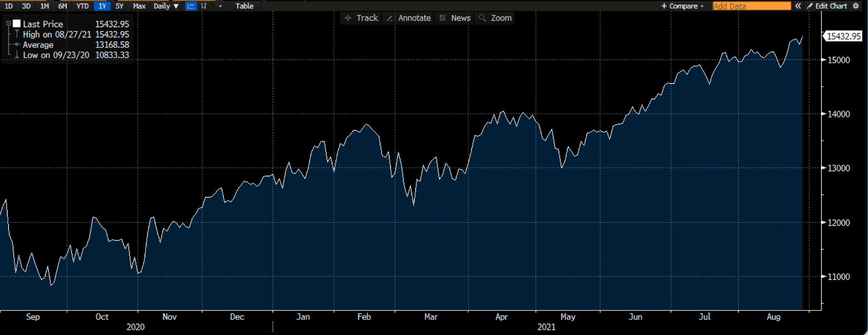Click into the Add Data field
Viewport: 868px width, 335px height.
click(x=752, y=6)
